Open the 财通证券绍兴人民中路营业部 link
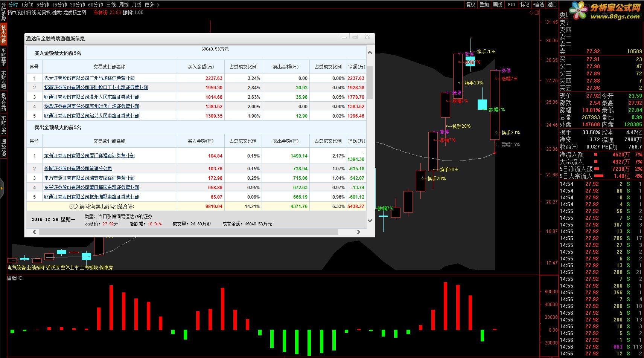The width and height of the screenshot is (644, 358). click(x=91, y=116)
